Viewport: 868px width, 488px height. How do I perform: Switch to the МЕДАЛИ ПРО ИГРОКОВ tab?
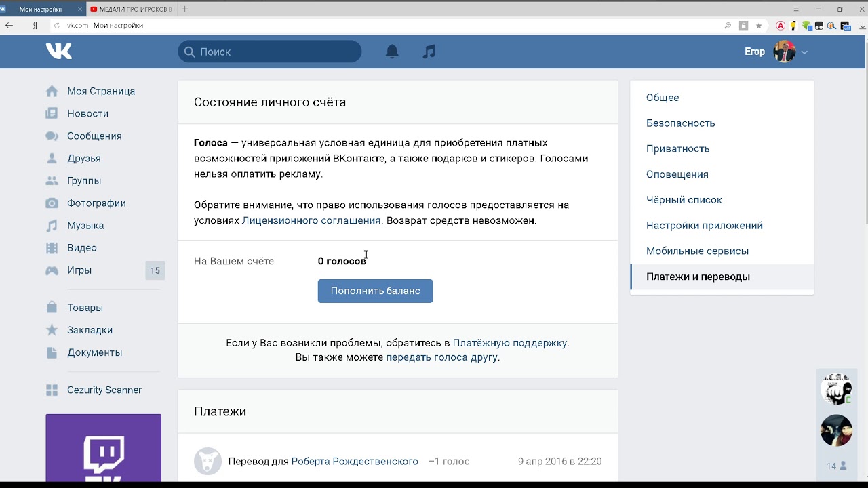point(131,9)
